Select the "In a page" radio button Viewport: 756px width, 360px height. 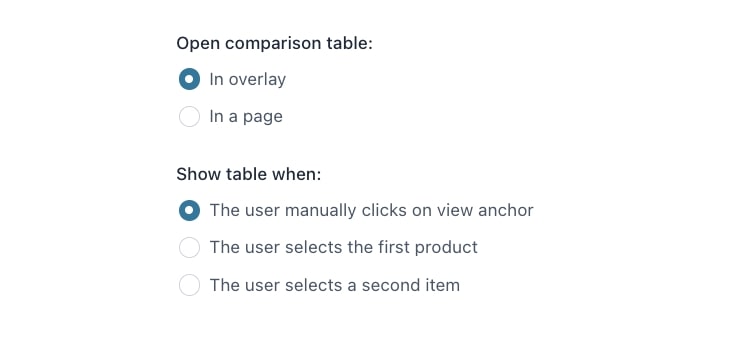coord(189,117)
